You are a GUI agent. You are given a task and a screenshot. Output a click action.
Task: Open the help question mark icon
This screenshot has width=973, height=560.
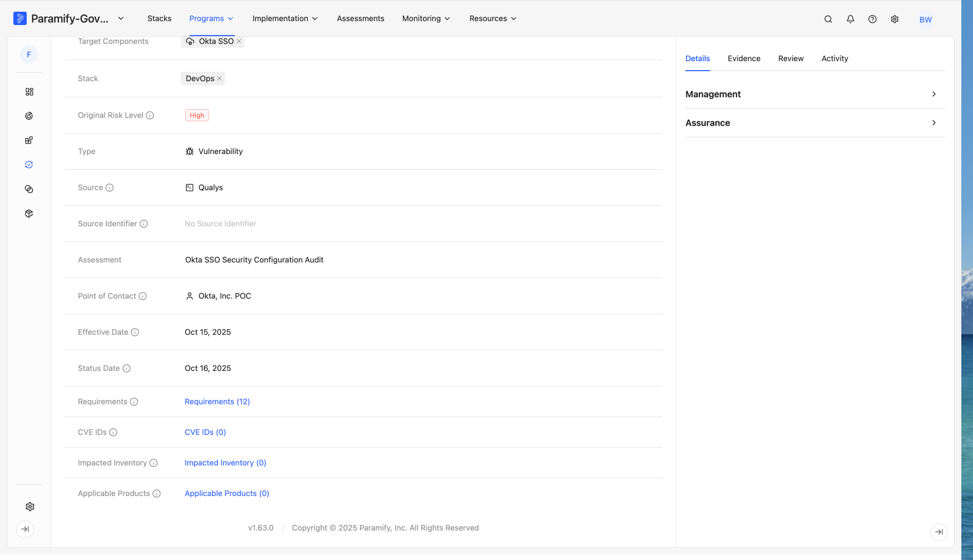872,19
